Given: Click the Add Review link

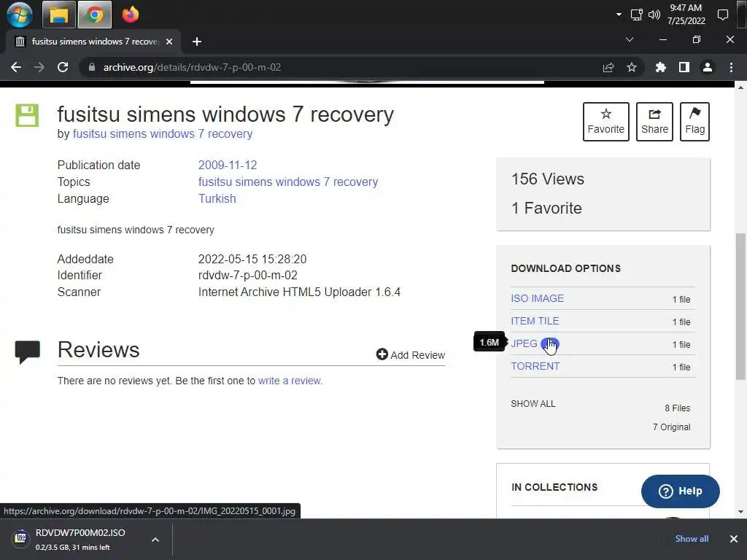Looking at the screenshot, I should 411,355.
